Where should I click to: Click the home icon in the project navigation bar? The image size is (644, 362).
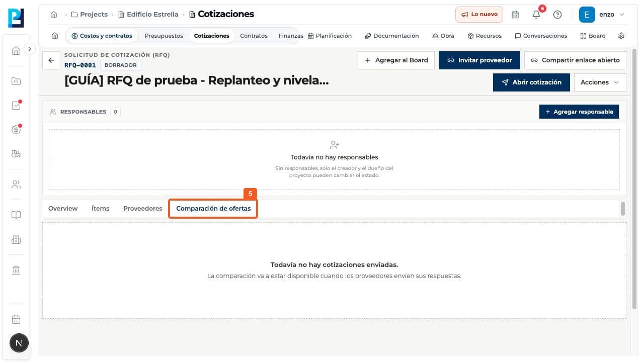coord(55,36)
